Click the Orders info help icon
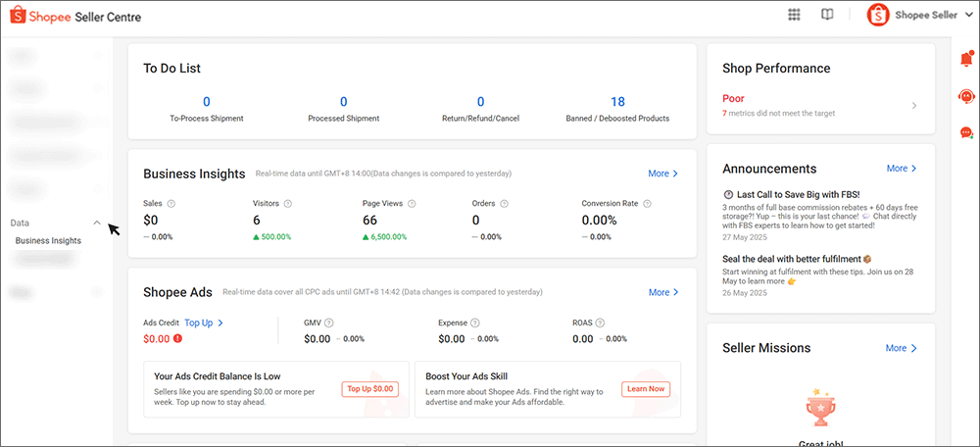Image resolution: width=980 pixels, height=447 pixels. coord(505,204)
